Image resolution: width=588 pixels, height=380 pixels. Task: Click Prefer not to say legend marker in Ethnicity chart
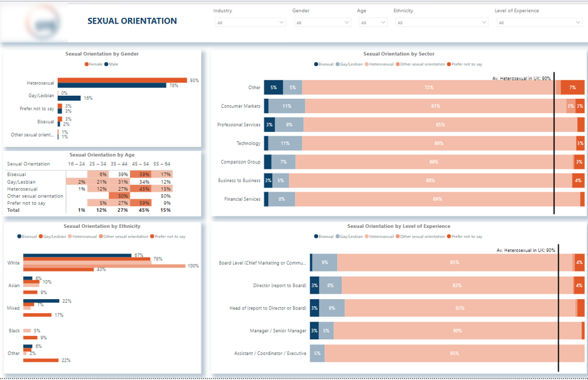(x=153, y=236)
